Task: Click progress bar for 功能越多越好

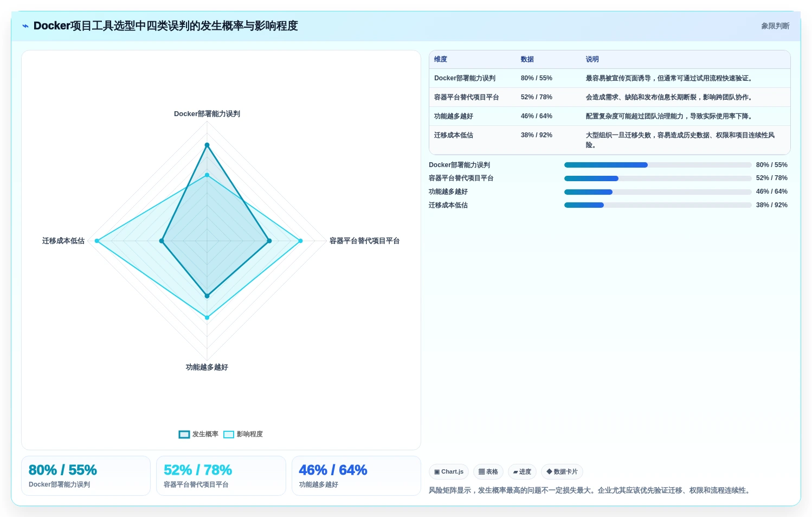Action: pos(658,192)
